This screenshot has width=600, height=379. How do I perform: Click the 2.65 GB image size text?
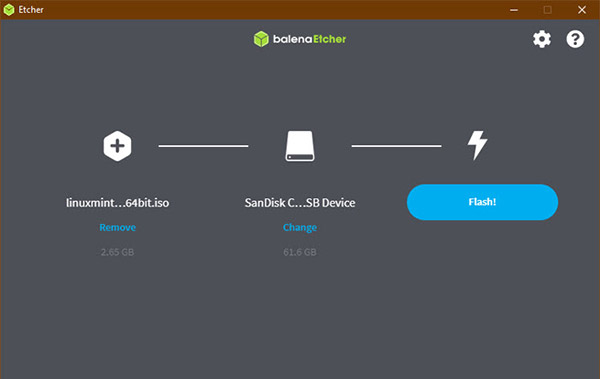click(117, 252)
